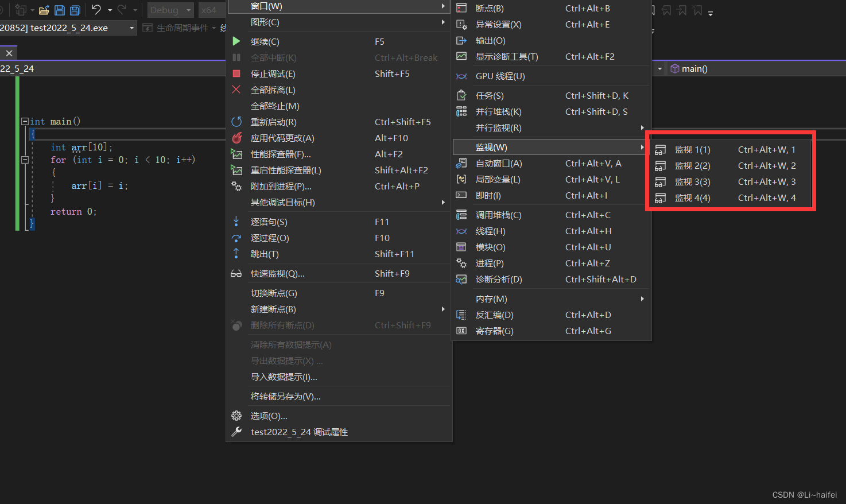This screenshot has height=504, width=846.
Task: Click the Open File folder icon
Action: (44, 10)
